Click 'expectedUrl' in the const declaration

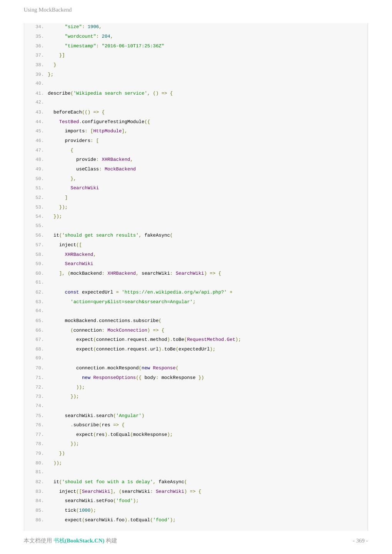pos(97,292)
